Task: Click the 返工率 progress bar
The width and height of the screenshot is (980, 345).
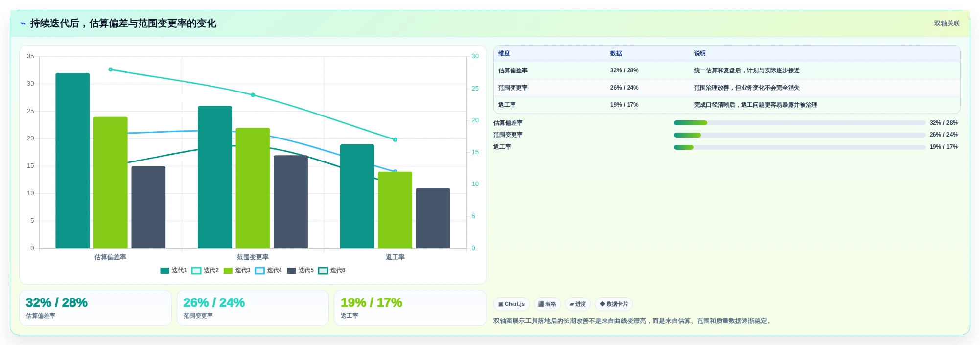Action: [799, 147]
